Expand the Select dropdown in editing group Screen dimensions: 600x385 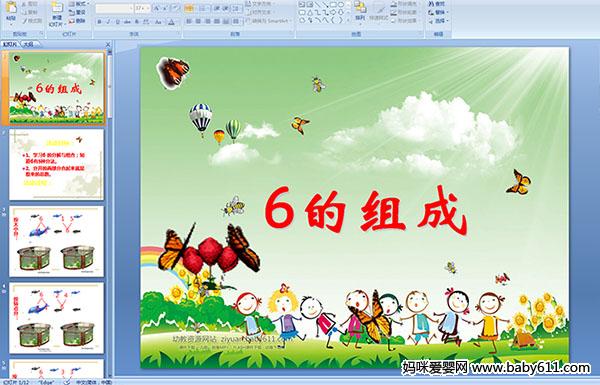(439, 21)
